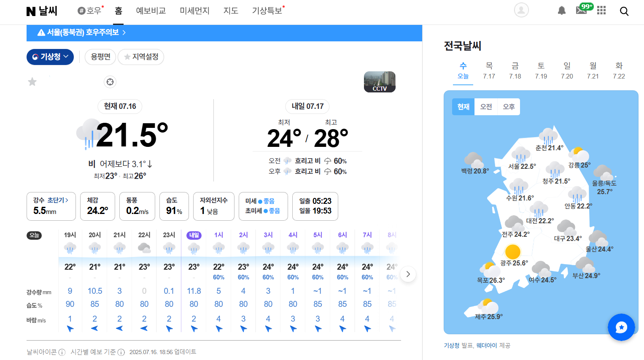Select the 7.19 토 forecast day

coord(541,70)
